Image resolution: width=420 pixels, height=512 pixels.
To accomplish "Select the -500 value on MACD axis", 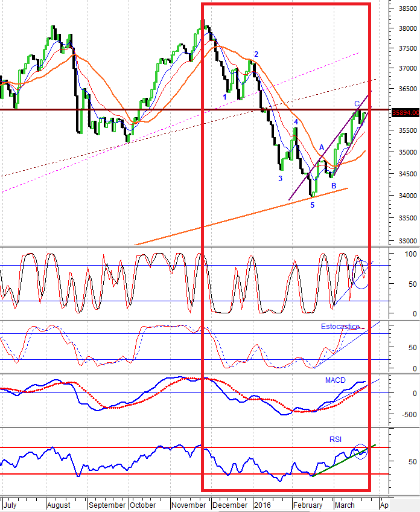I will click(409, 415).
